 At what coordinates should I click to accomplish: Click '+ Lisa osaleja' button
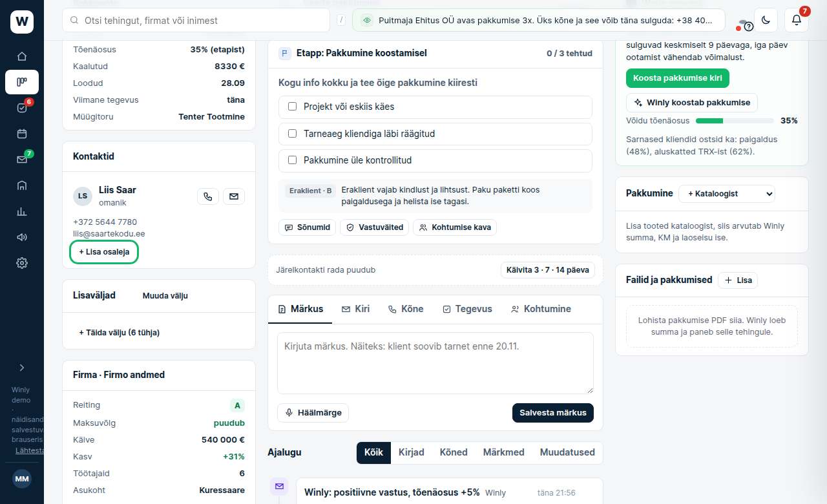(104, 252)
